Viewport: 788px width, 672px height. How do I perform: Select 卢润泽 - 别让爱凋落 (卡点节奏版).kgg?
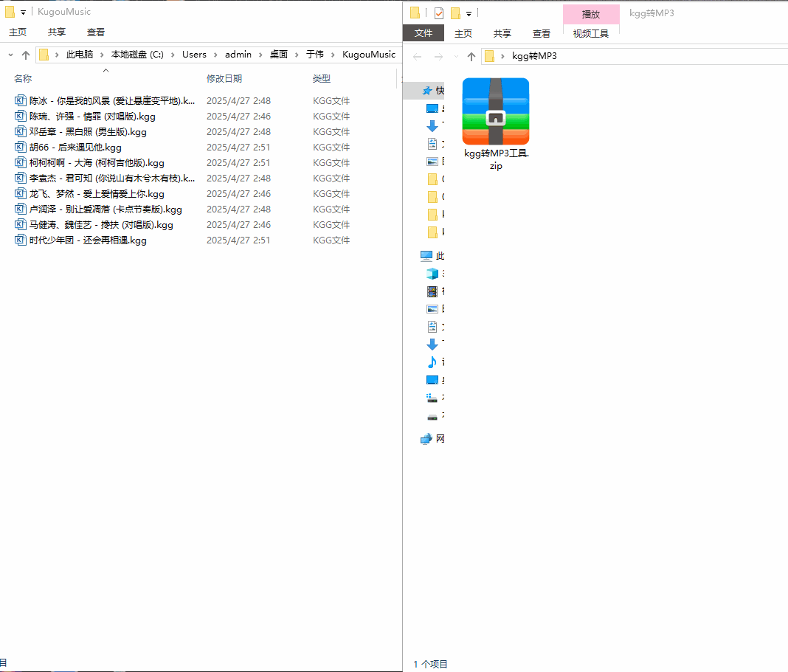pyautogui.click(x=106, y=209)
